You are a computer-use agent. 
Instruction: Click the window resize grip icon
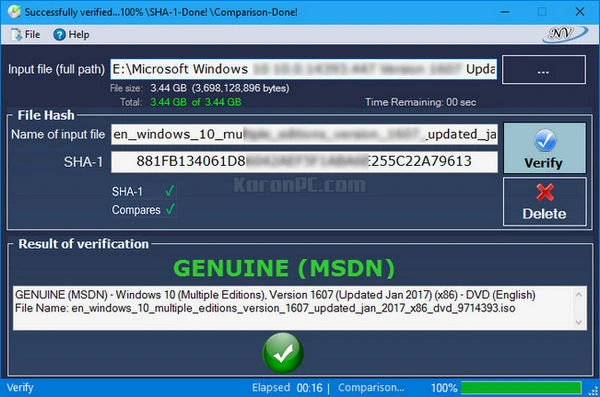tap(594, 391)
